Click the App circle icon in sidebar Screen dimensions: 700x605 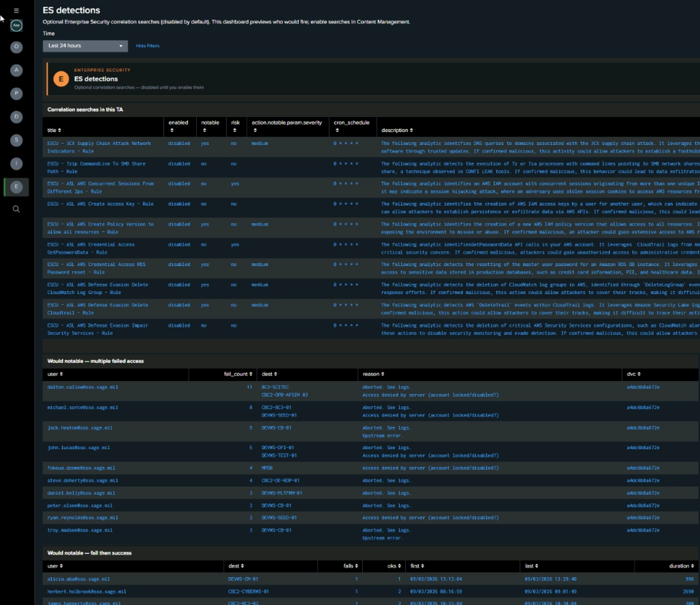16,25
